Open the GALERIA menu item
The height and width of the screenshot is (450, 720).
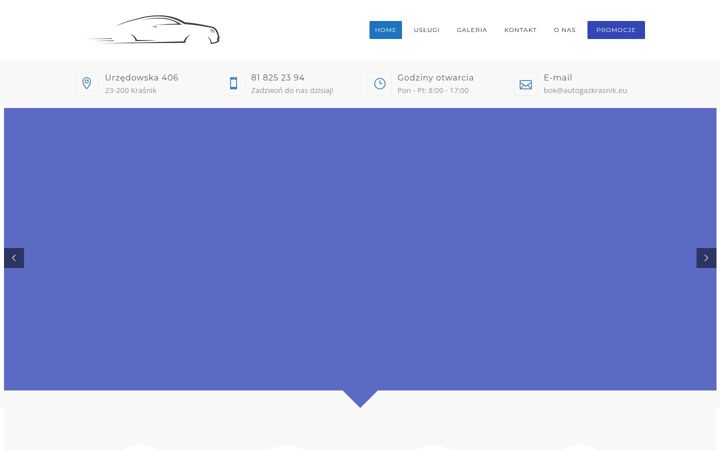click(x=472, y=30)
